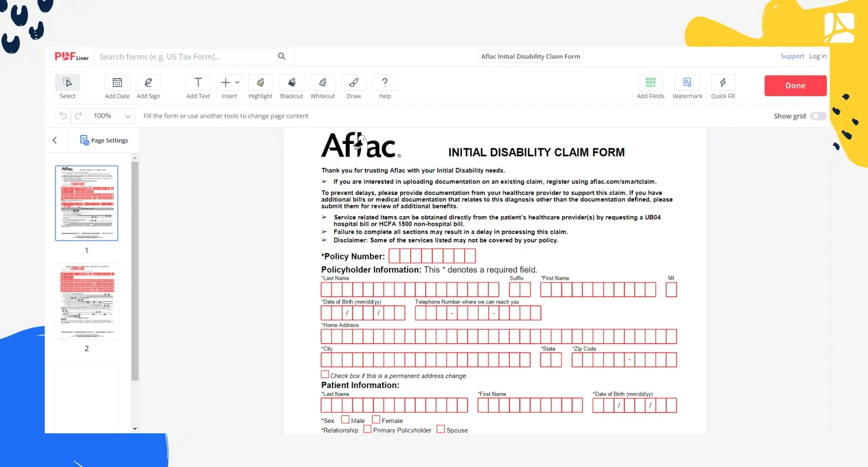The width and height of the screenshot is (868, 467).
Task: Open the 100% zoom level dropdown
Action: (112, 116)
